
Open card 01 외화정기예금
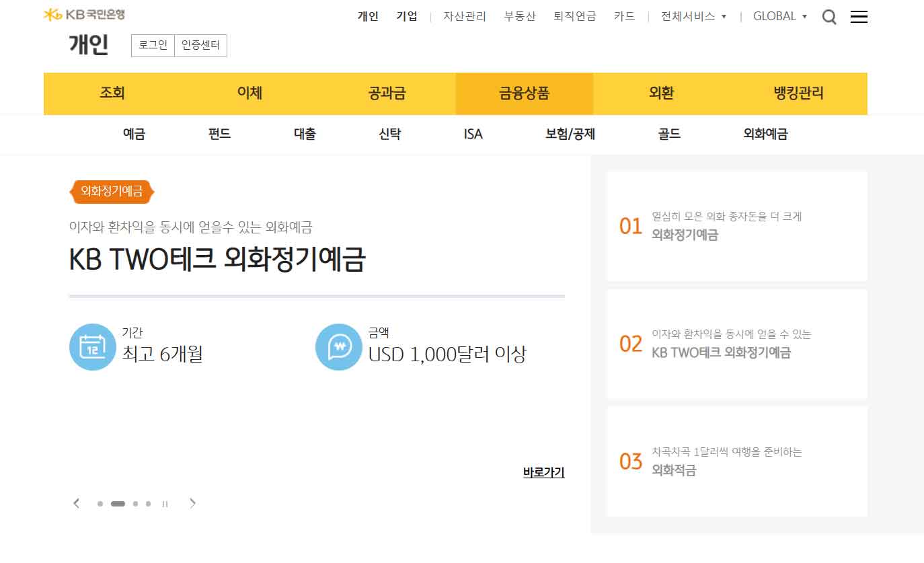736,226
